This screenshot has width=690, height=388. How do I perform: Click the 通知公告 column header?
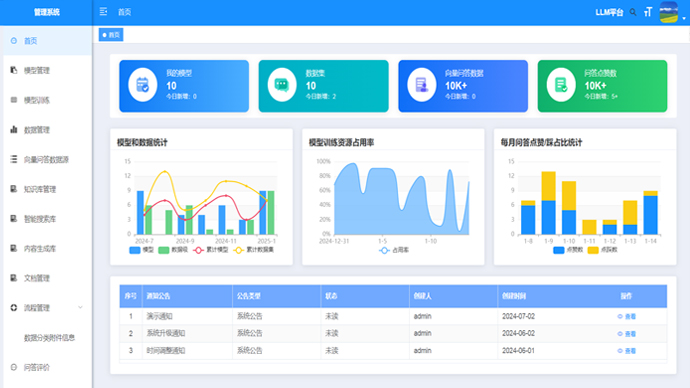tap(187, 296)
